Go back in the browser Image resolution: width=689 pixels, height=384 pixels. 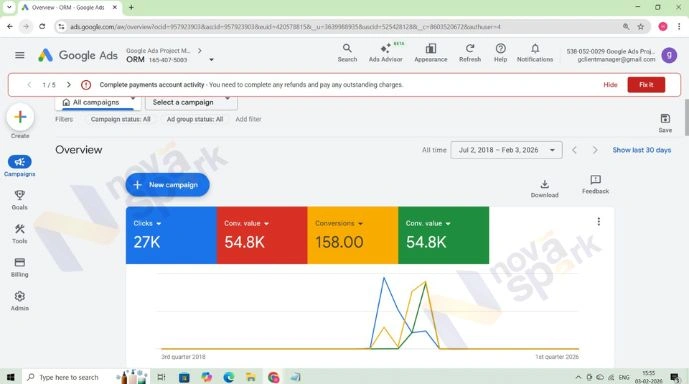point(10,27)
